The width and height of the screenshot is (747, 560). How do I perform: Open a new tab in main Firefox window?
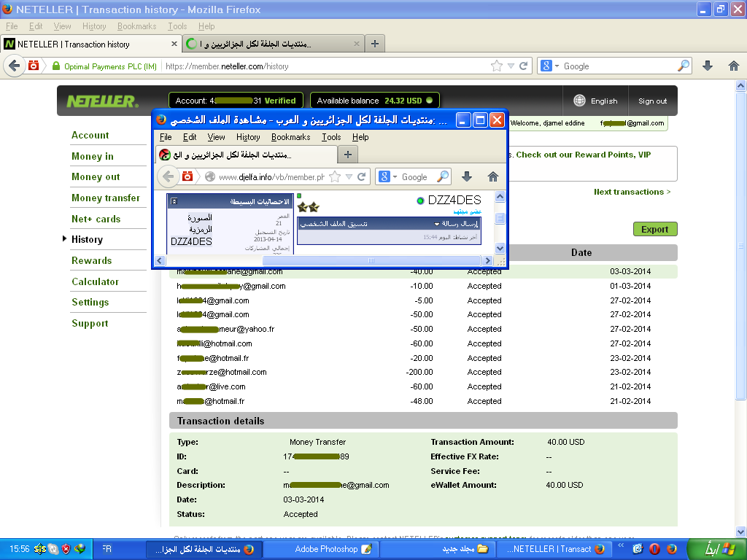[x=375, y=44]
